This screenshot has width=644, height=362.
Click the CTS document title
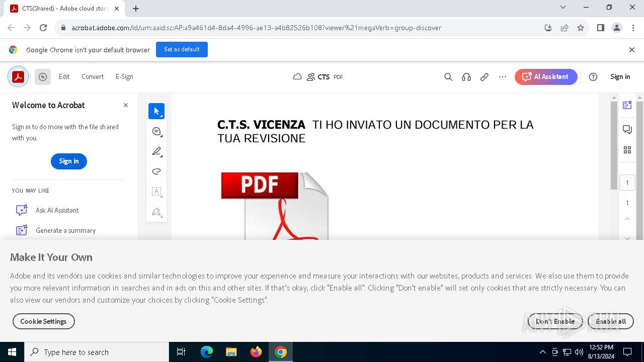(x=324, y=77)
